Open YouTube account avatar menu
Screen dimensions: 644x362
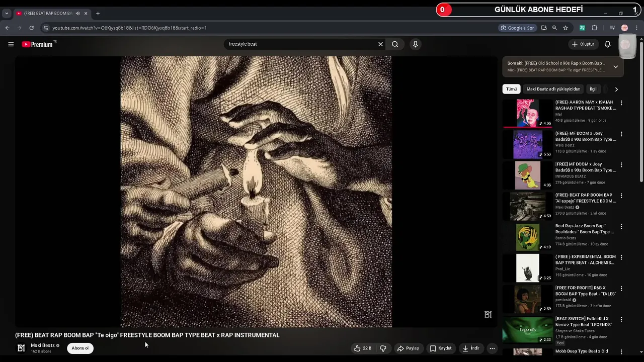pos(625,44)
